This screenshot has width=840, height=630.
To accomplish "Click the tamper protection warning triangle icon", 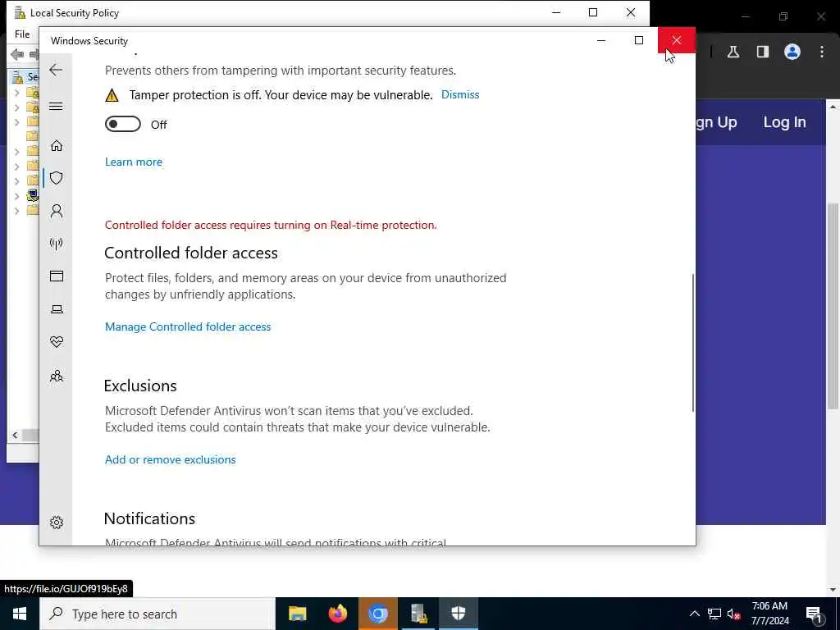I will (112, 95).
